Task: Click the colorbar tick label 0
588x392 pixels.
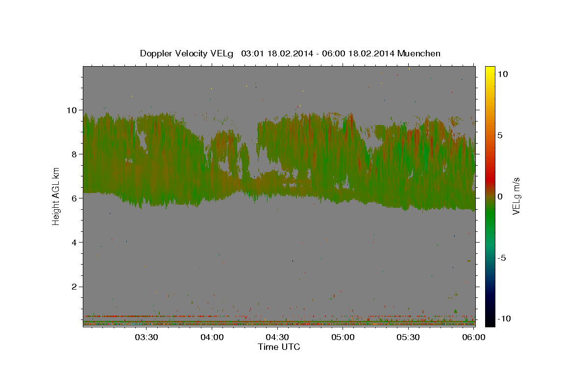Action: [x=500, y=196]
